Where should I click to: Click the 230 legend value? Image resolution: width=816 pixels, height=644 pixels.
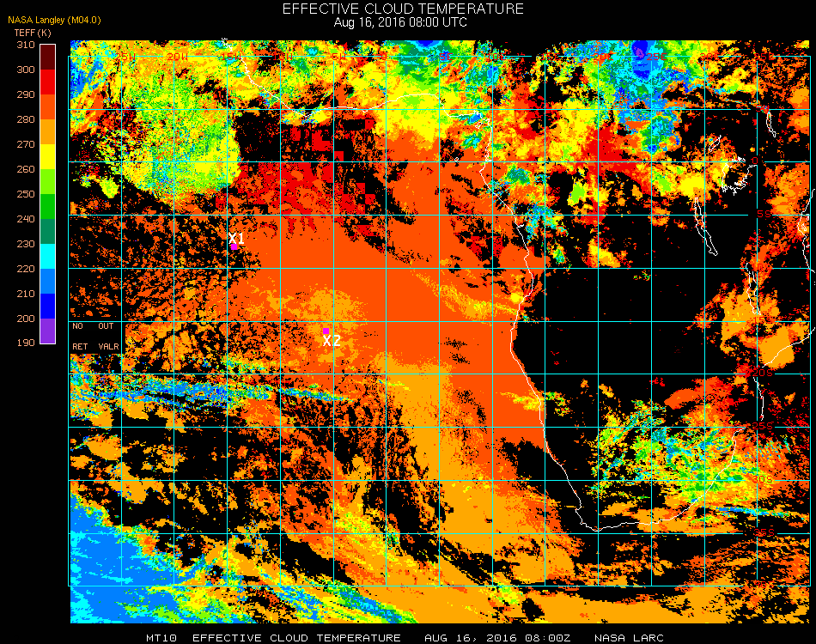click(x=26, y=244)
